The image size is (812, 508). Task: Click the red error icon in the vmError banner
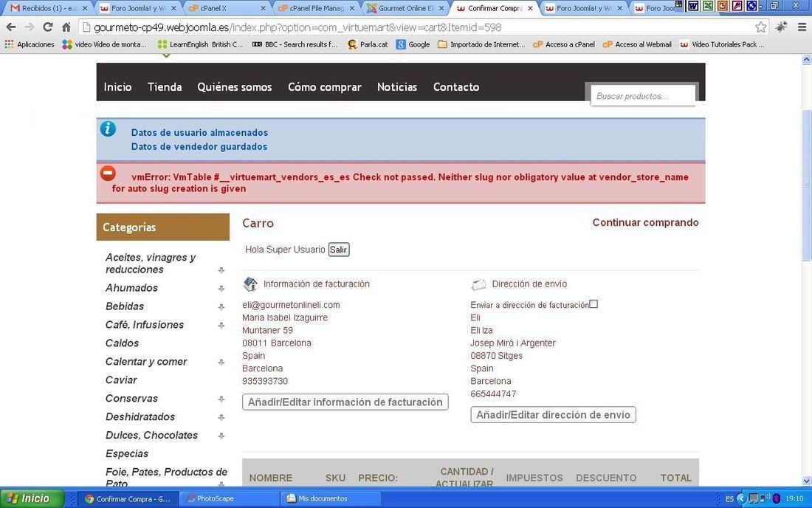[x=108, y=173]
